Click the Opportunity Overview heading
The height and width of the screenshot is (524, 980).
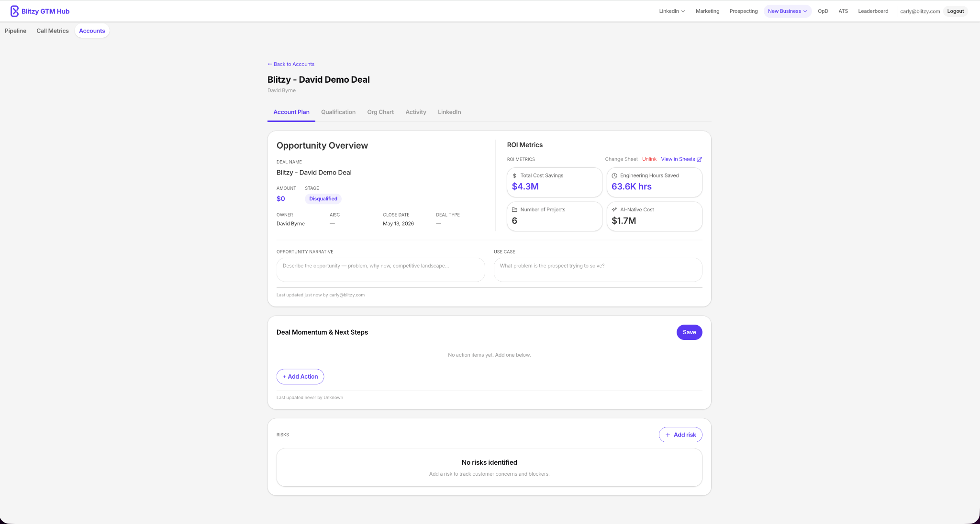point(322,146)
